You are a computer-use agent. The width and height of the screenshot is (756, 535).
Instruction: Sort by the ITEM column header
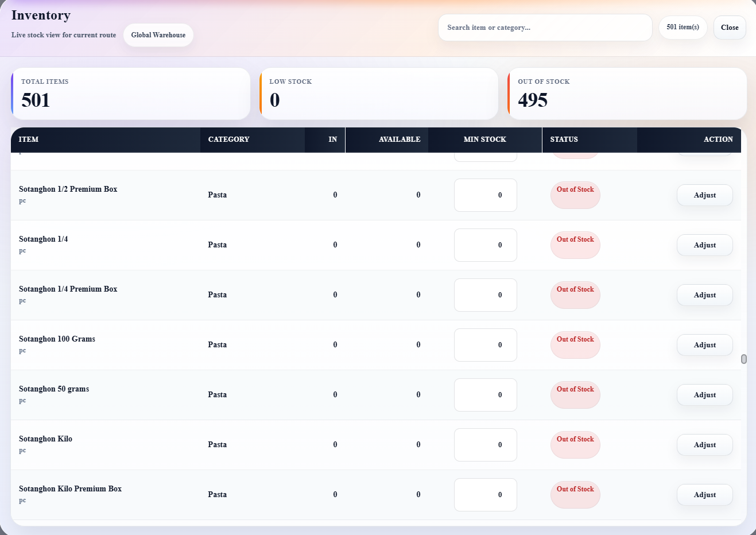106,139
